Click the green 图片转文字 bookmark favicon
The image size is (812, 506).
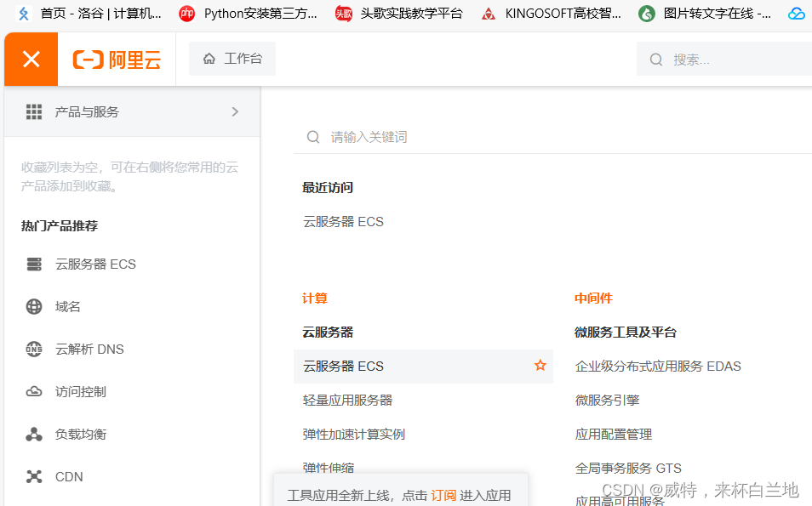[646, 14]
